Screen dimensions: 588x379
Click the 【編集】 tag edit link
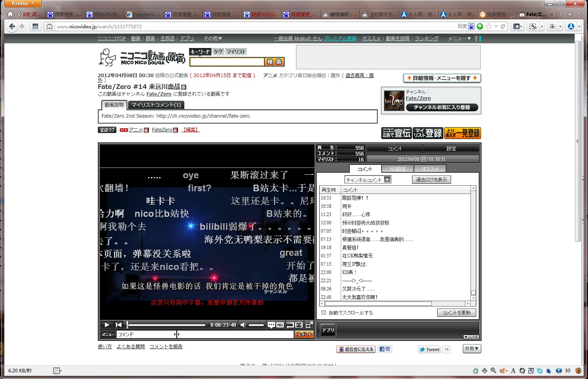[x=190, y=130]
